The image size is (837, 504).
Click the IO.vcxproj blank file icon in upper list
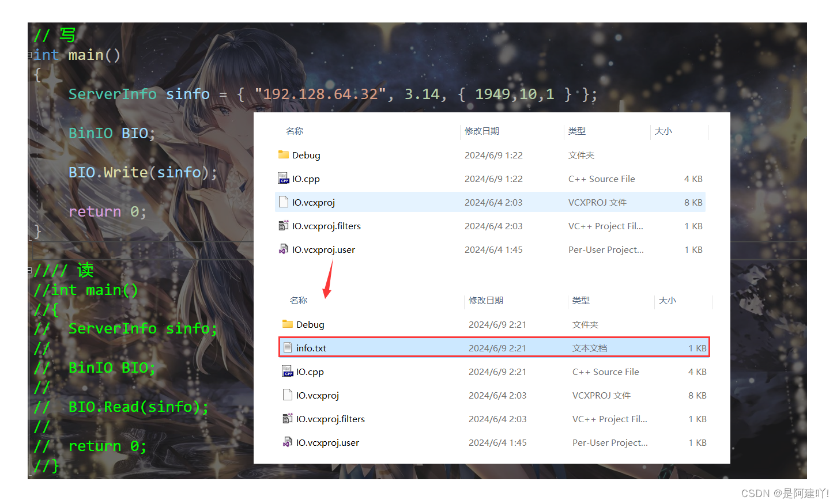click(x=283, y=202)
